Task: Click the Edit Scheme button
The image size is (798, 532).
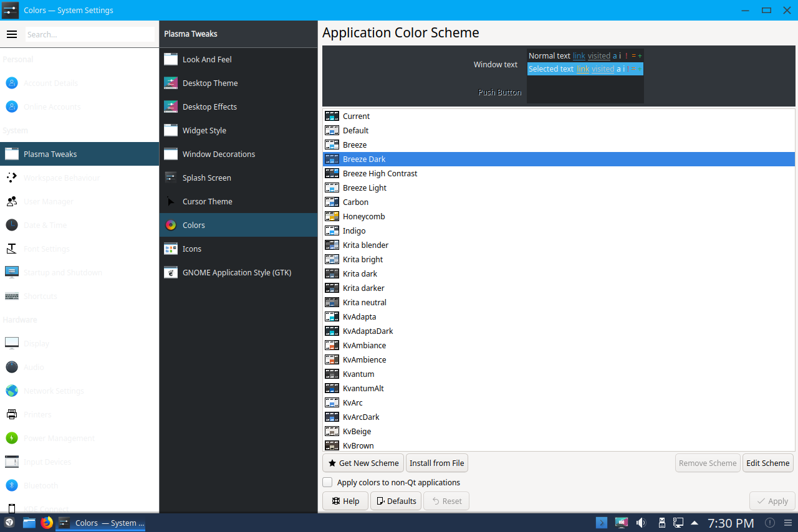Action: 767,463
